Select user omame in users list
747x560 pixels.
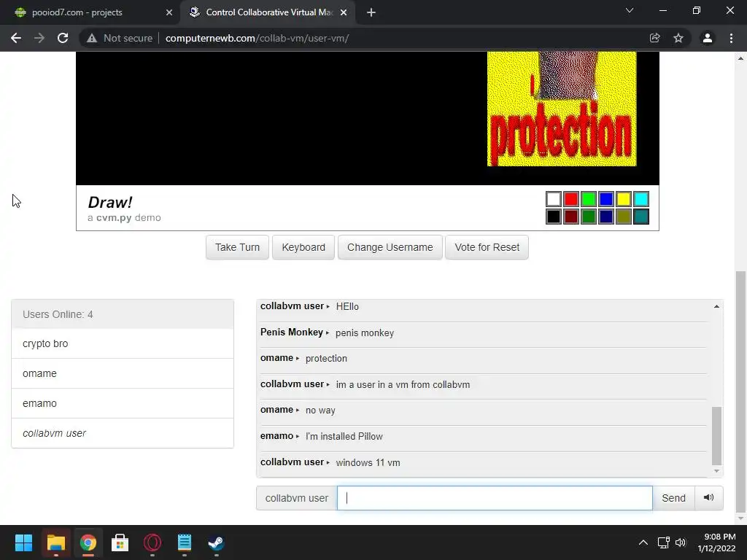123,373
